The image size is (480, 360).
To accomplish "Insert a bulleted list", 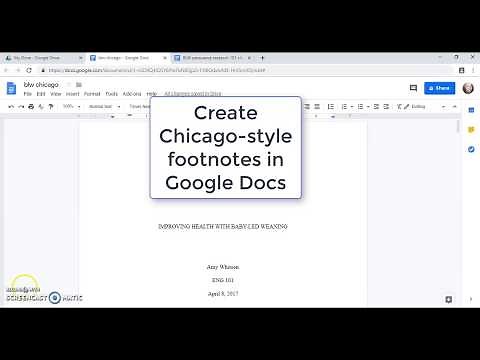I will click(360, 107).
